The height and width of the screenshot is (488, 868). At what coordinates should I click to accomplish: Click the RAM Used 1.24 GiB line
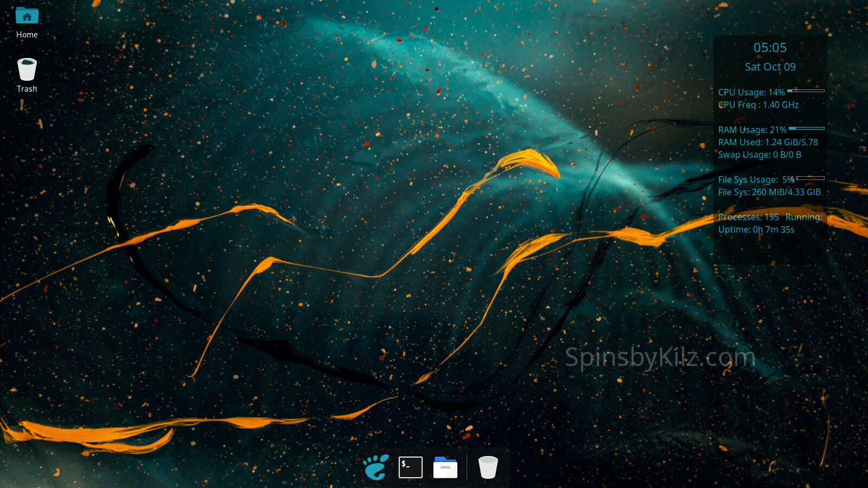[768, 143]
